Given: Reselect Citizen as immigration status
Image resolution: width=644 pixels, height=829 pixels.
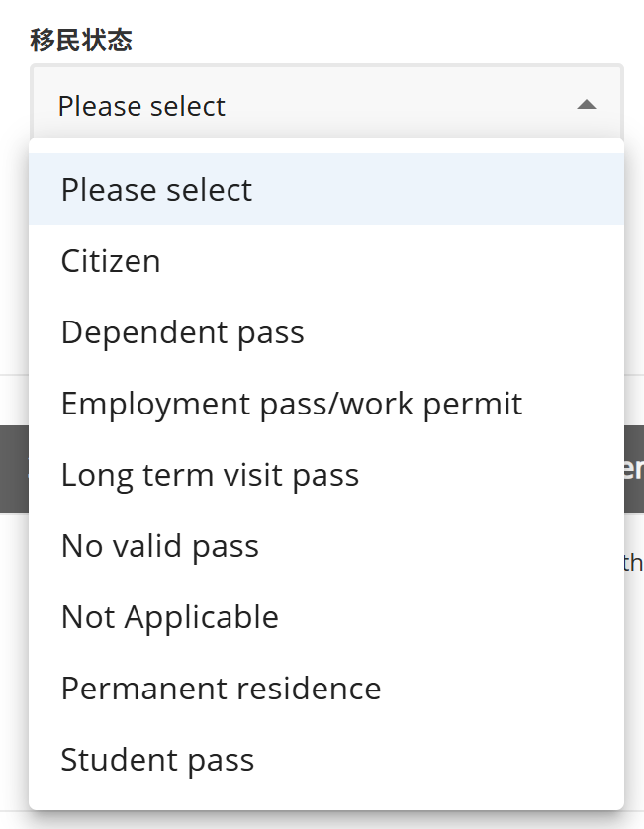Looking at the screenshot, I should tap(110, 260).
